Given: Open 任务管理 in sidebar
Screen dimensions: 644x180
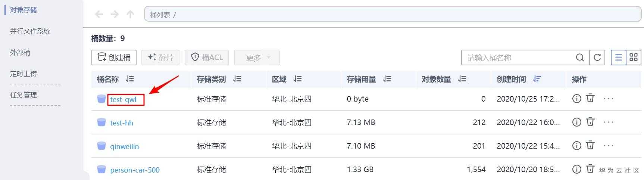Looking at the screenshot, I should [x=24, y=95].
